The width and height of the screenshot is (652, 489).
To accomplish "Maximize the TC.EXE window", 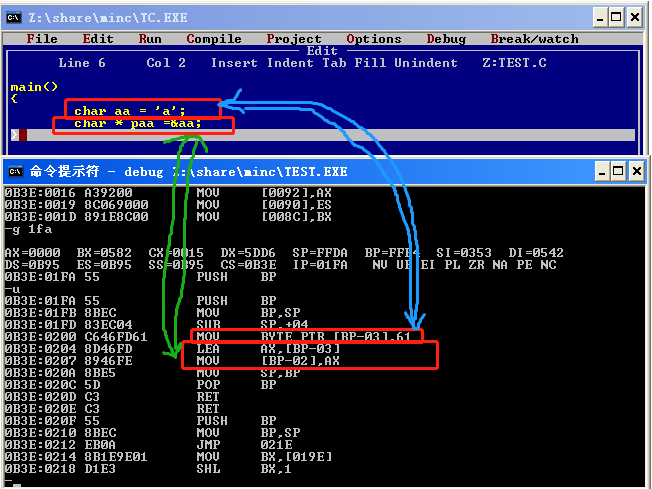I will tap(616, 17).
